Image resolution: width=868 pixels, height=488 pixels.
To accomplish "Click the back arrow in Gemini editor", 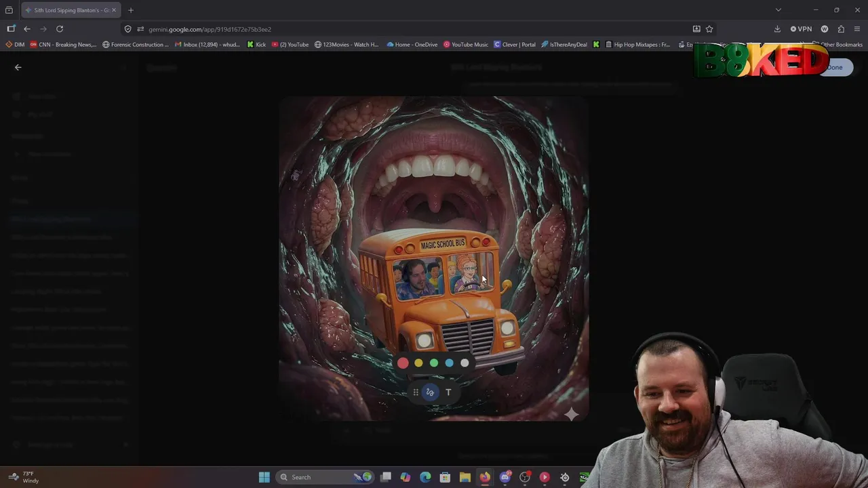I will coord(18,67).
